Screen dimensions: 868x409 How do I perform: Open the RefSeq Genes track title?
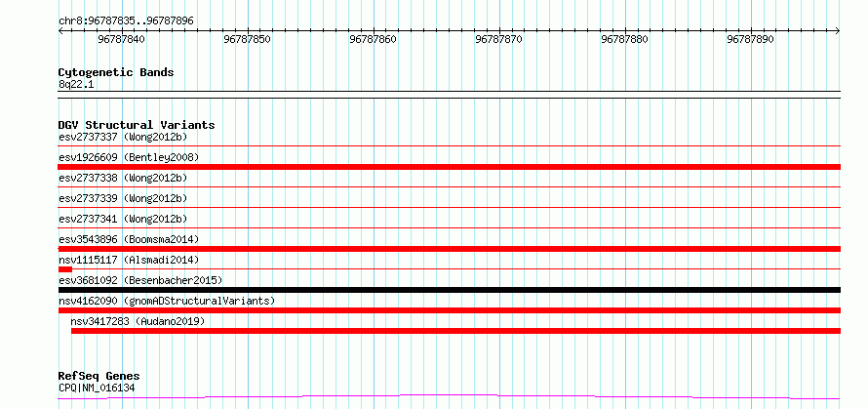point(99,377)
